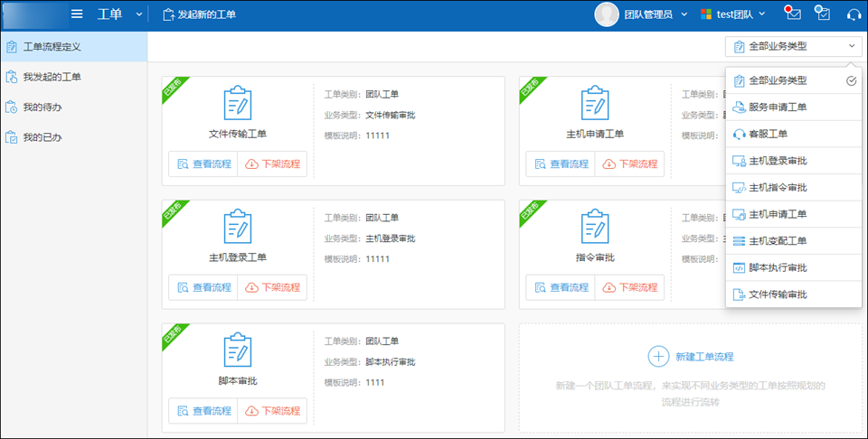This screenshot has width=868, height=439.
Task: Click the team administrator avatar
Action: [x=606, y=14]
